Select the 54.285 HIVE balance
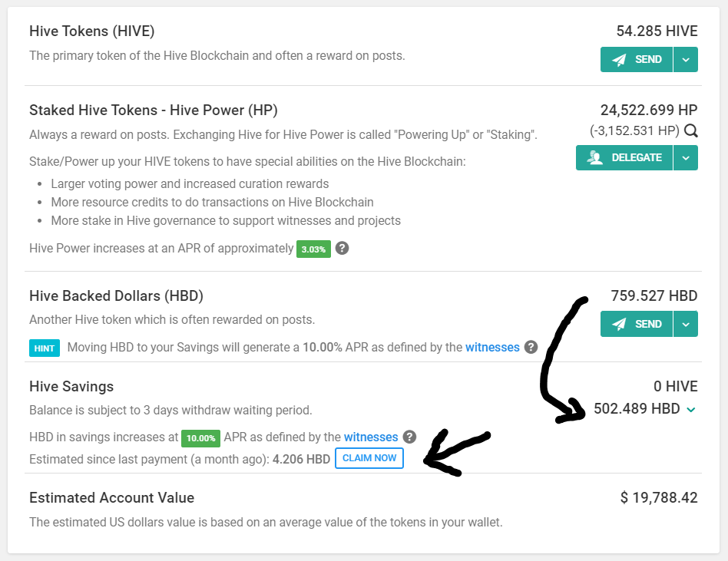 tap(657, 31)
